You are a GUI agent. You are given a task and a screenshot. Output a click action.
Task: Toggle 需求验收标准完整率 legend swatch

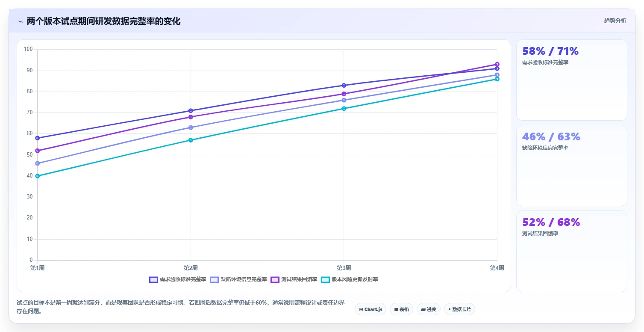(153, 279)
